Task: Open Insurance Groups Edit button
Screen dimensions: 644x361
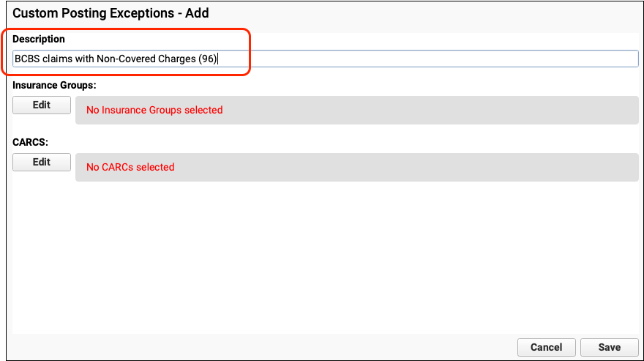Action: 42,105
